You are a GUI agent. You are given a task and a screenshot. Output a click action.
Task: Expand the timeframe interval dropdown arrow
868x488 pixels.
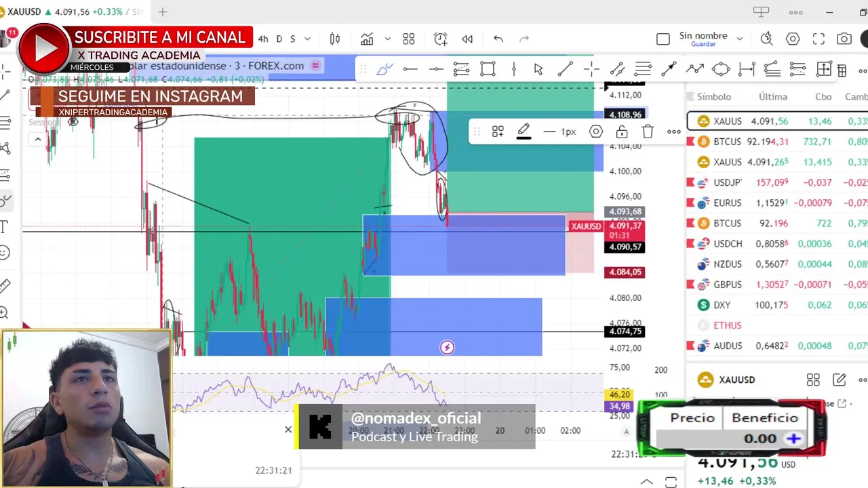pyautogui.click(x=307, y=39)
